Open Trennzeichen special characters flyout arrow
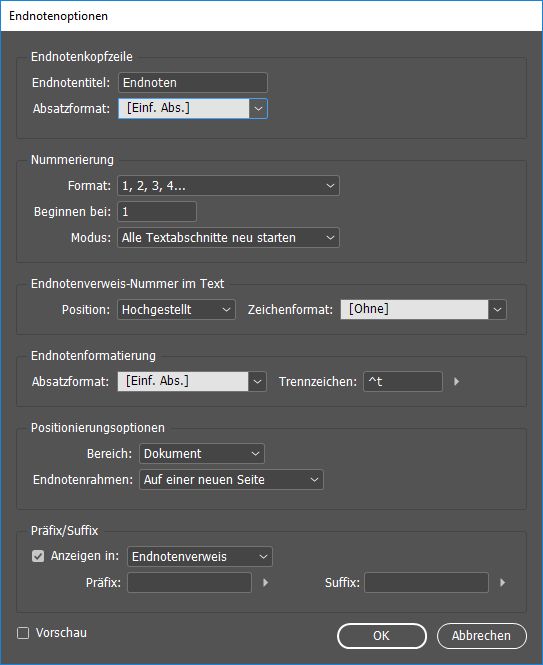 click(x=456, y=381)
